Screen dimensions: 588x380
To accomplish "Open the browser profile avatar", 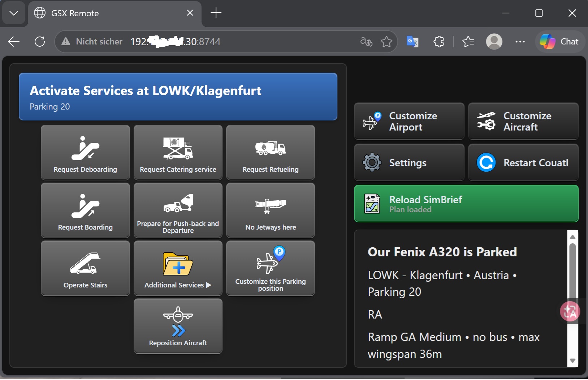I will [x=494, y=42].
